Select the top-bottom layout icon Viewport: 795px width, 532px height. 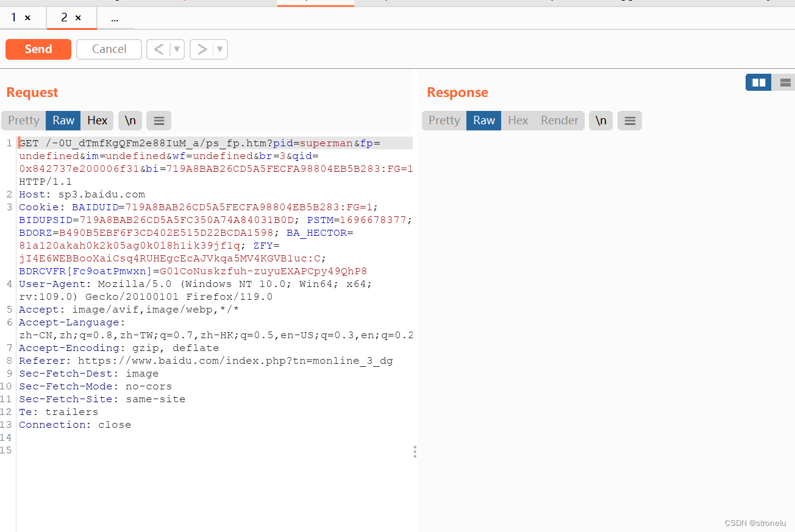785,82
